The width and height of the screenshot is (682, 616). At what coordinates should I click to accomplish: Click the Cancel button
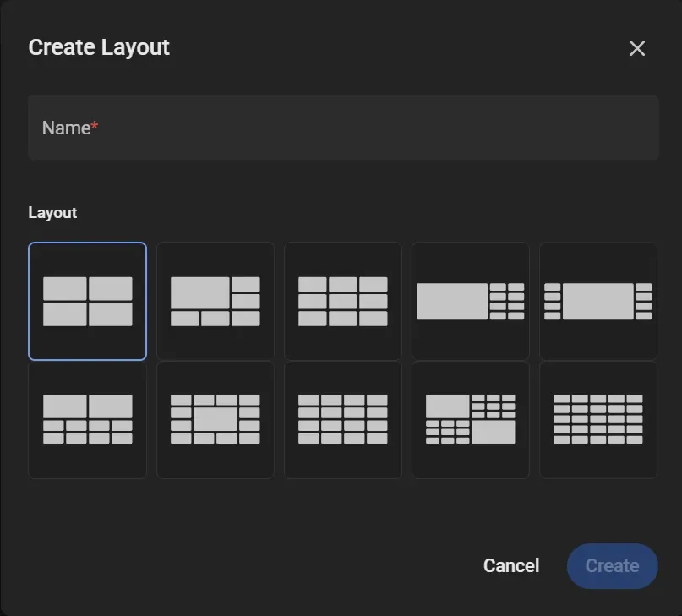[x=511, y=566]
